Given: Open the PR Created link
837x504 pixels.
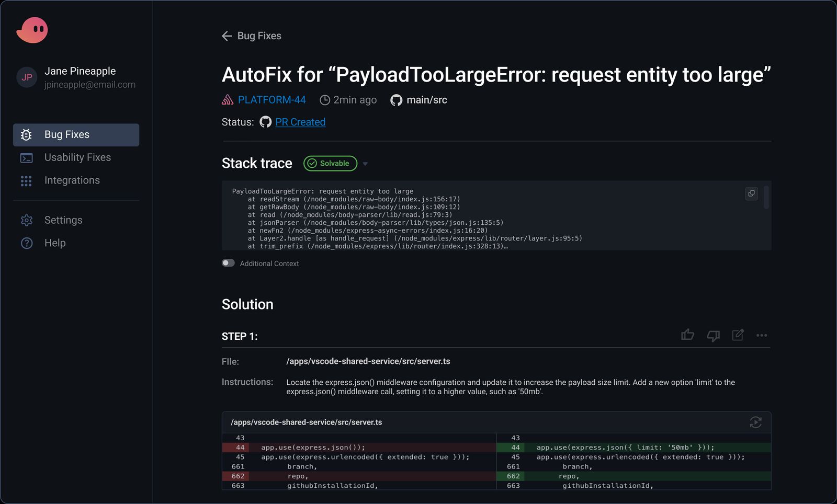Looking at the screenshot, I should click(301, 122).
